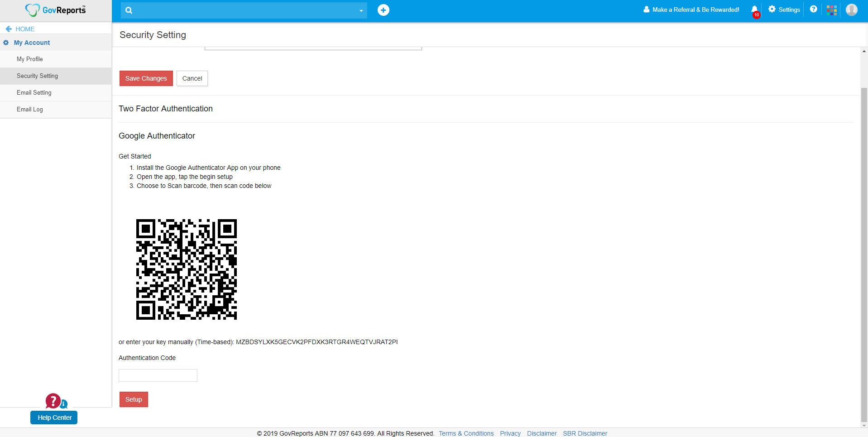Open notifications bell with 10 badge

coord(755,11)
